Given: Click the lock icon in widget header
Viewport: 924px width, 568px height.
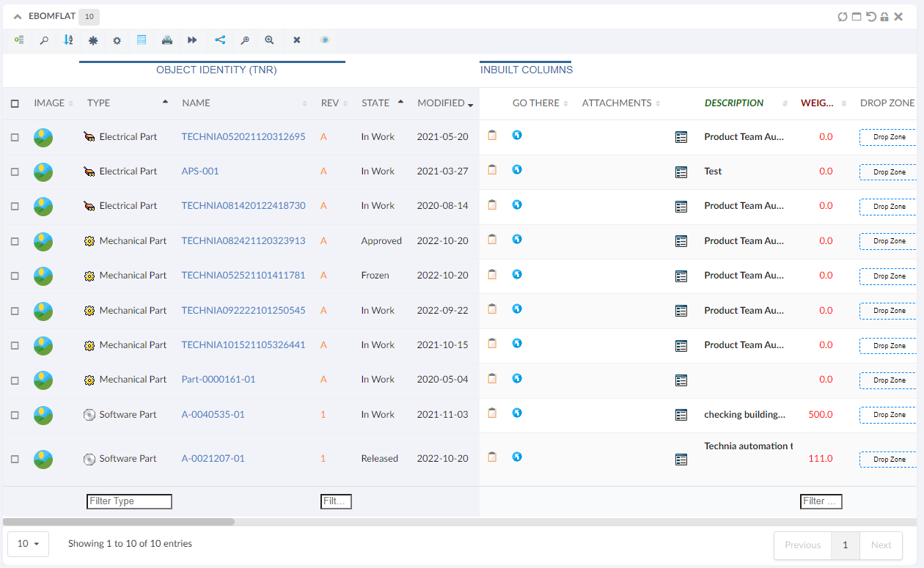Looking at the screenshot, I should click(884, 17).
